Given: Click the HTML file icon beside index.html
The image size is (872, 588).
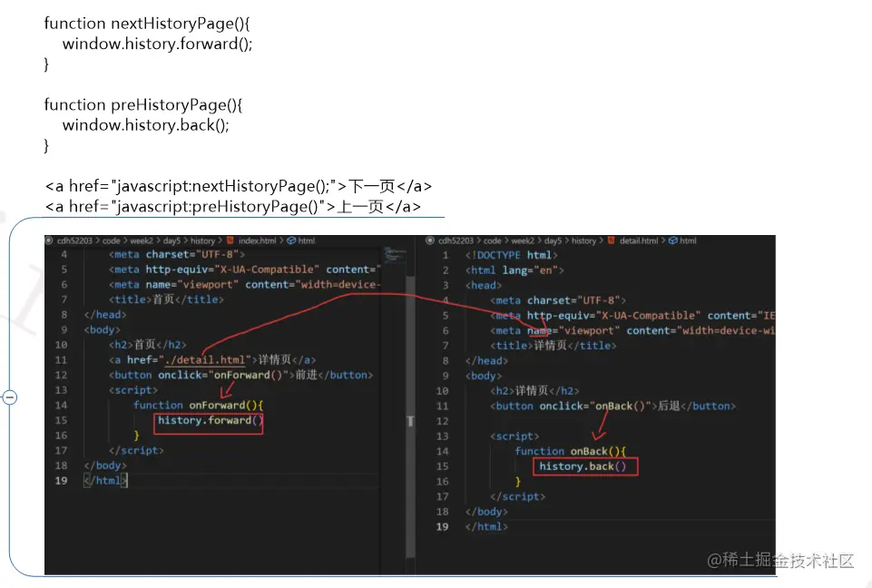Looking at the screenshot, I should pyautogui.click(x=230, y=240).
